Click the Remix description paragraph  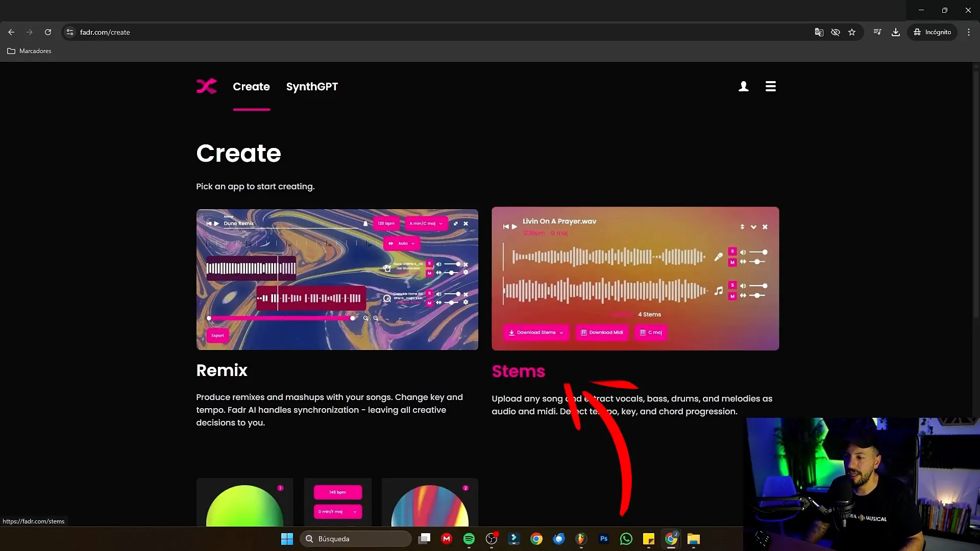tap(330, 410)
